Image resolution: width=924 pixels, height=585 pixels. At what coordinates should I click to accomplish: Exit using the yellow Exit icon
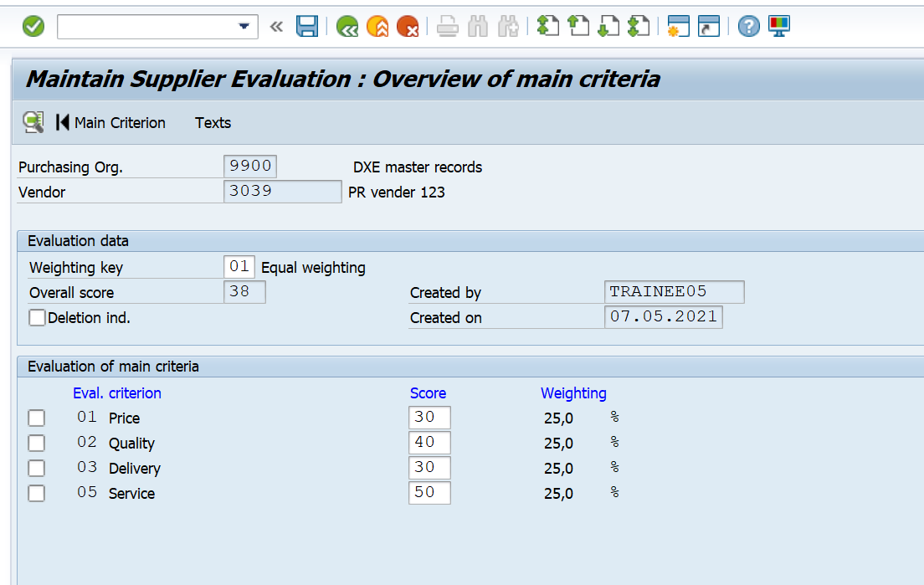tap(377, 27)
